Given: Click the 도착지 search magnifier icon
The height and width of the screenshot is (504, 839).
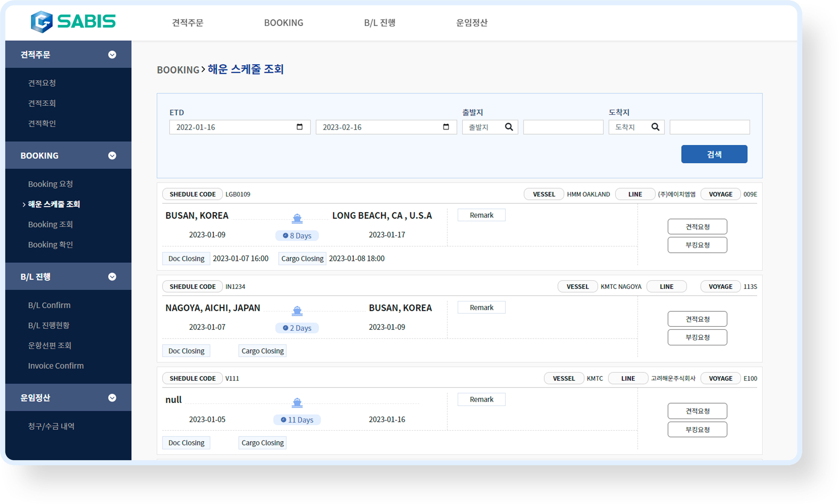Looking at the screenshot, I should [x=655, y=127].
